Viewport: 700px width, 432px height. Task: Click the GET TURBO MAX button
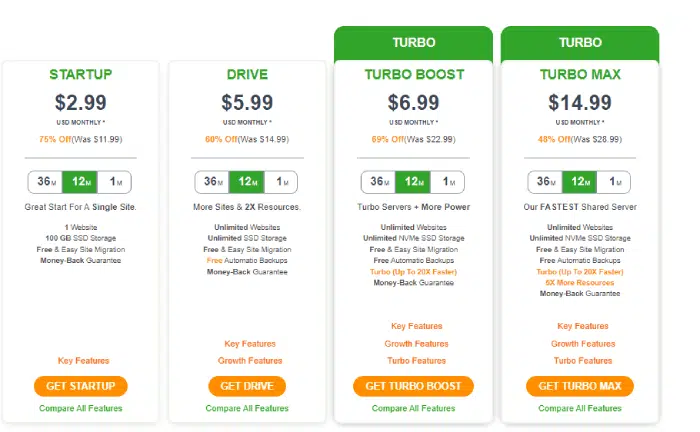pyautogui.click(x=579, y=386)
